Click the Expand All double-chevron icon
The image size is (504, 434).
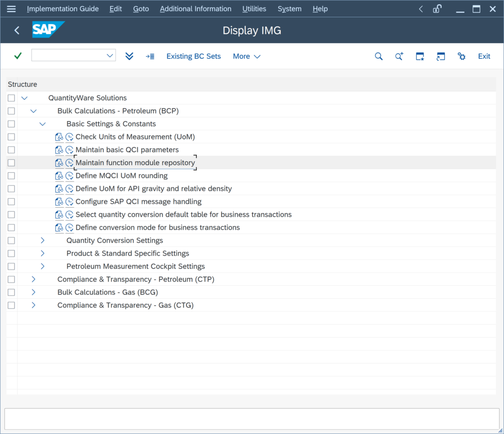(129, 56)
